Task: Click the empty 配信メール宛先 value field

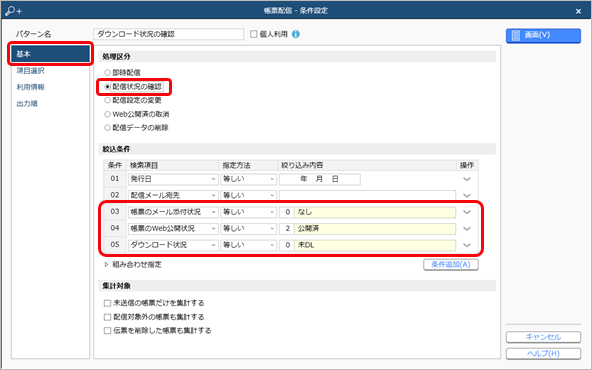Action: click(367, 195)
